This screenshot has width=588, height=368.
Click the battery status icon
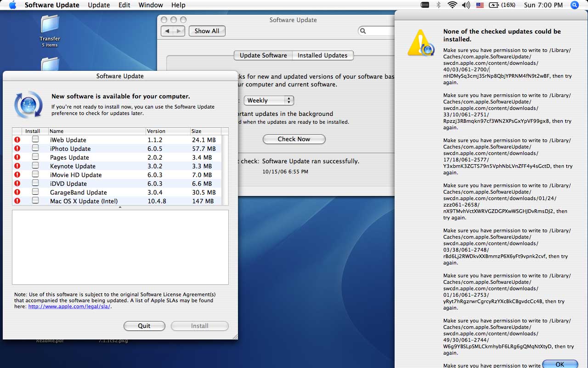tap(494, 5)
